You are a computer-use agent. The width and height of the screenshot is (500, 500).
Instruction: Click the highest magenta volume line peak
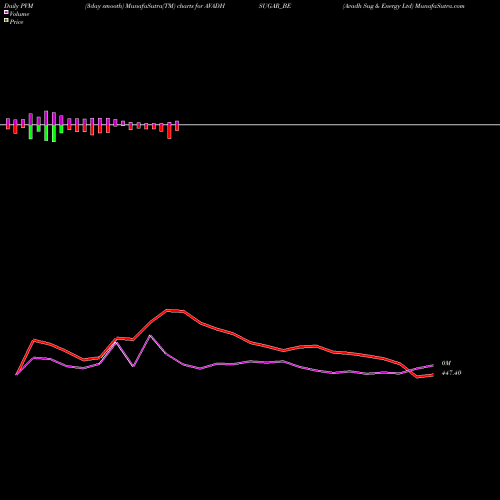(x=150, y=335)
